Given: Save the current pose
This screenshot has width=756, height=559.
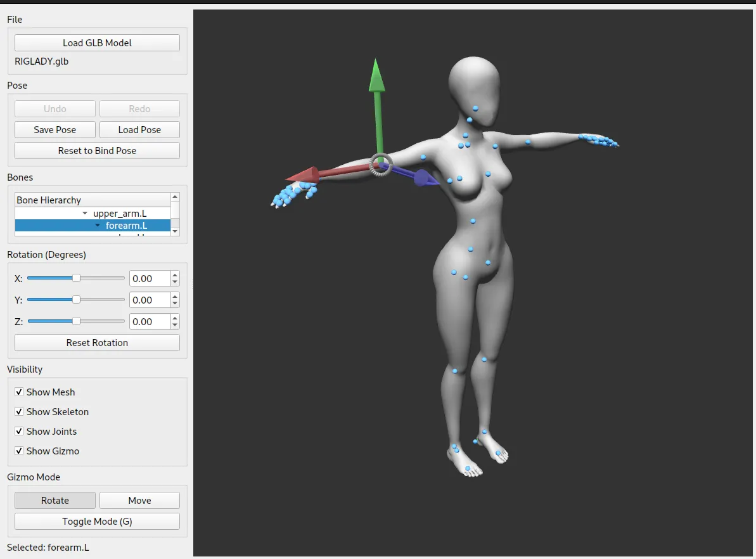Looking at the screenshot, I should coord(54,129).
